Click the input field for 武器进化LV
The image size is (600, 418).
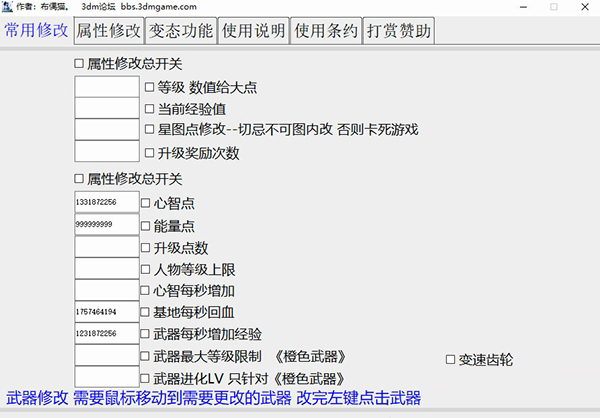107,377
